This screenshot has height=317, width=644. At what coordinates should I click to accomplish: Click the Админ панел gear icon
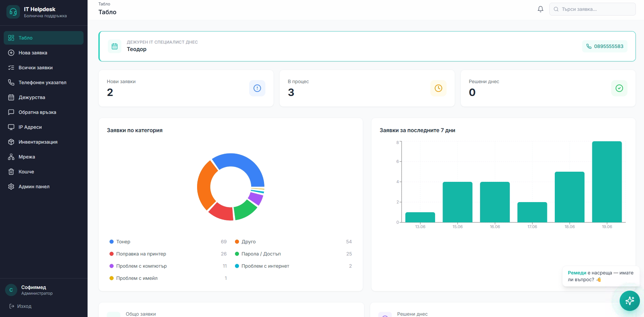11,187
